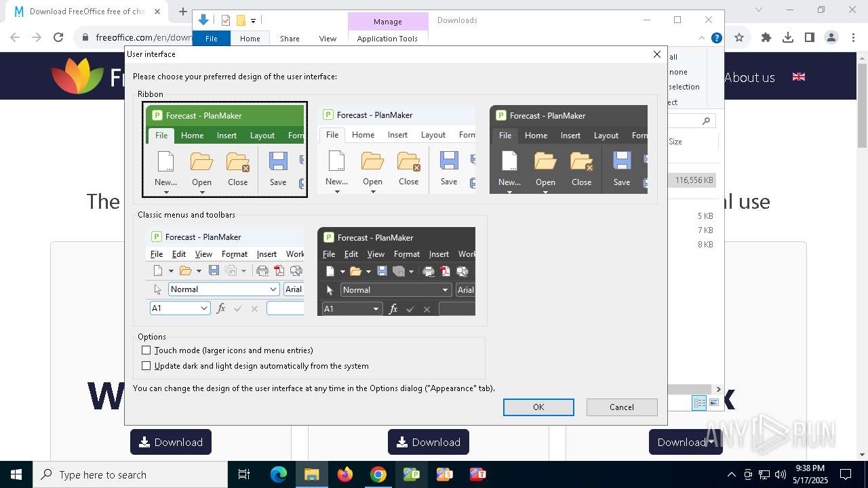This screenshot has height=488, width=868.
Task: Switch to PlanMaker on taskbar
Action: [412, 474]
